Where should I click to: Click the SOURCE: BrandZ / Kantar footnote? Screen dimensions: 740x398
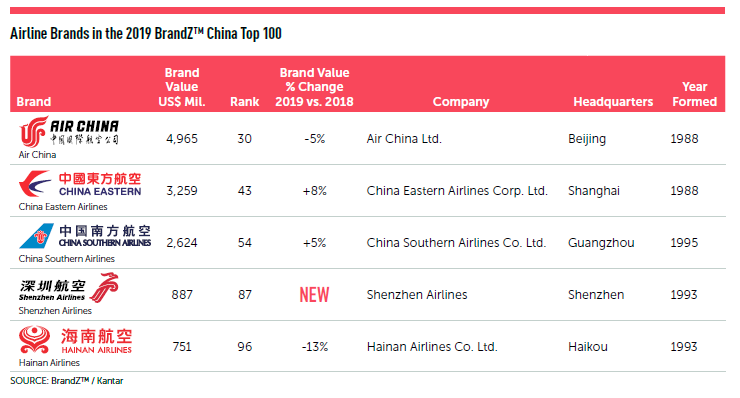67,381
